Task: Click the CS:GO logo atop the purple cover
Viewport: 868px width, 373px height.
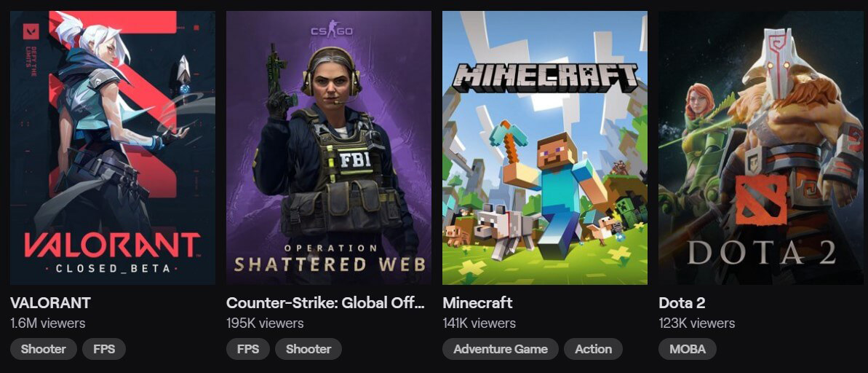Action: tap(331, 31)
